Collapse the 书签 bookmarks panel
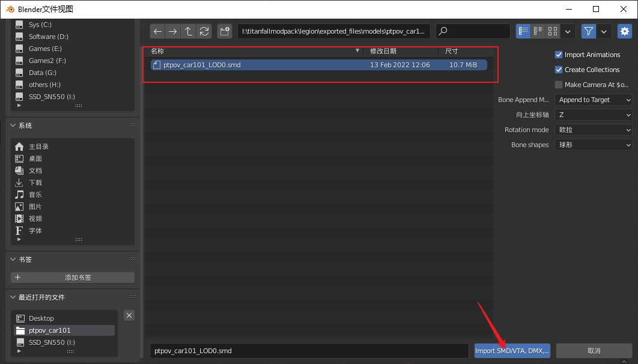The width and height of the screenshot is (638, 364). pyautogui.click(x=13, y=259)
